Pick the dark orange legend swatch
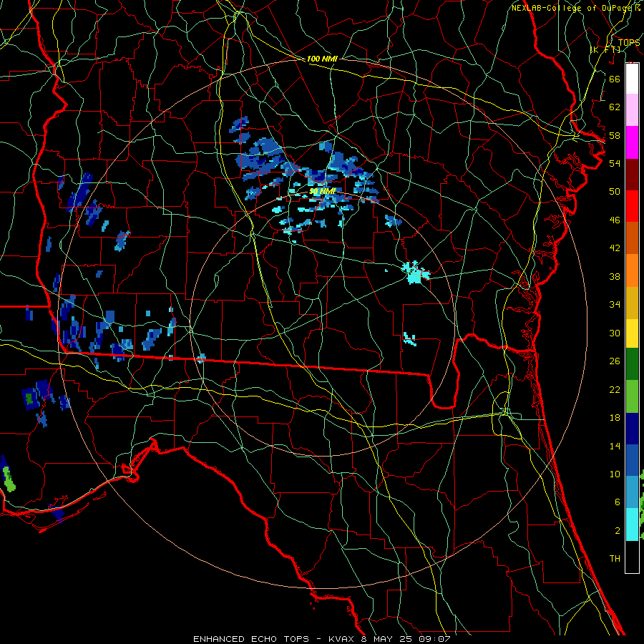This screenshot has height=644, width=644. click(632, 238)
